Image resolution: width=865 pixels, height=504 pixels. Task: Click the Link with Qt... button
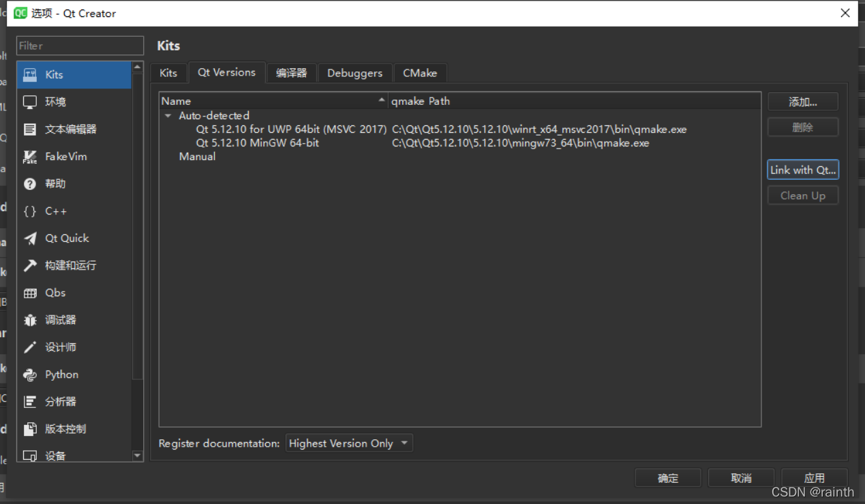coord(803,170)
